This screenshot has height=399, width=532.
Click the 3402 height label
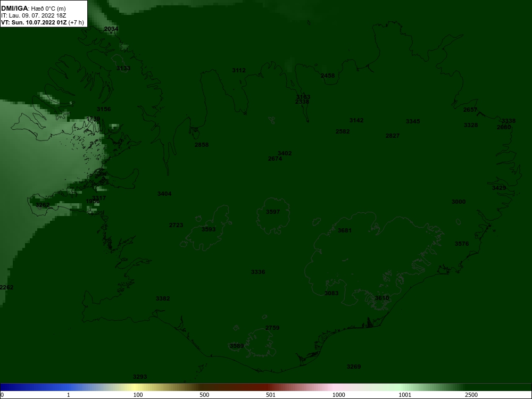click(x=285, y=153)
